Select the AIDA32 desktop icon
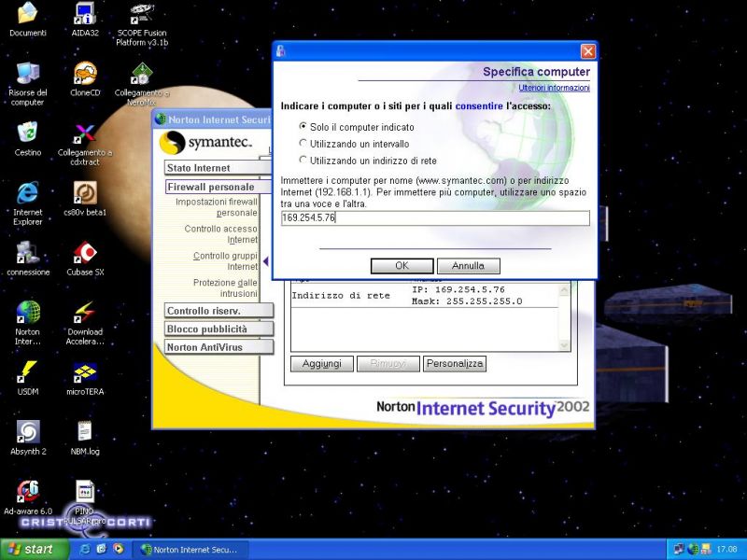Image resolution: width=747 pixels, height=560 pixels. point(85,13)
